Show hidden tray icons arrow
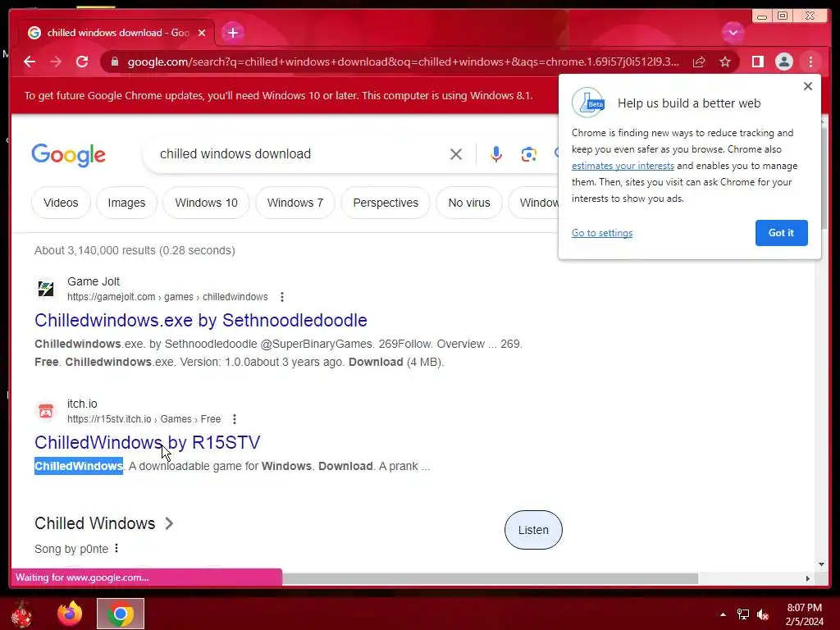The image size is (840, 630). click(723, 614)
